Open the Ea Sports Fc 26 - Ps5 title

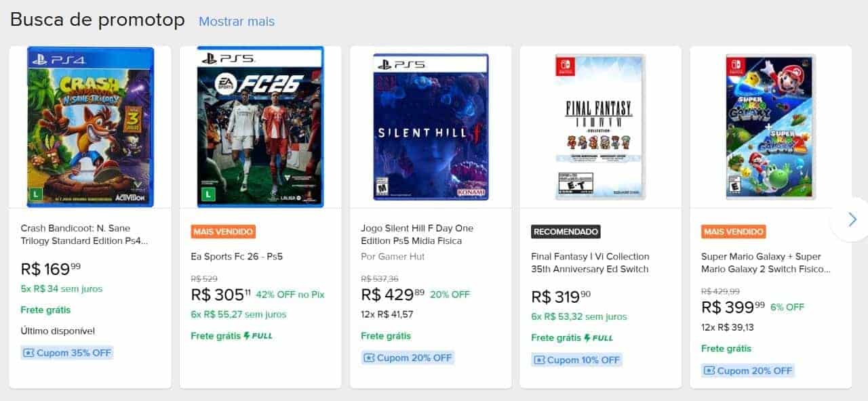coord(237,257)
